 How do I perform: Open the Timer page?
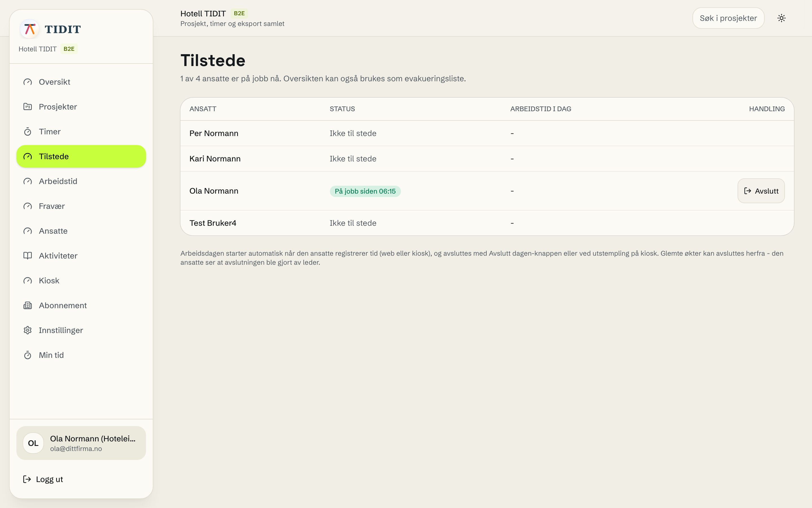tap(81, 132)
